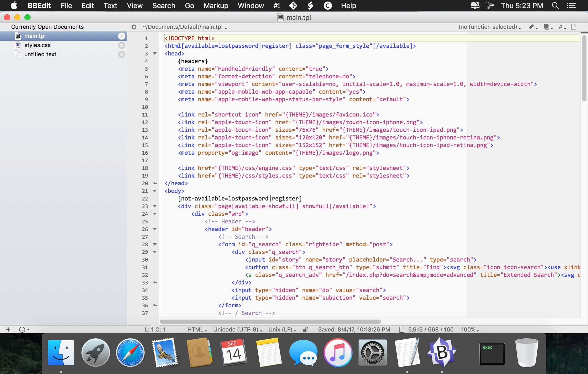Toggle the document lock icon in status bar
Viewport: 588px width, 374px height.
(x=305, y=329)
